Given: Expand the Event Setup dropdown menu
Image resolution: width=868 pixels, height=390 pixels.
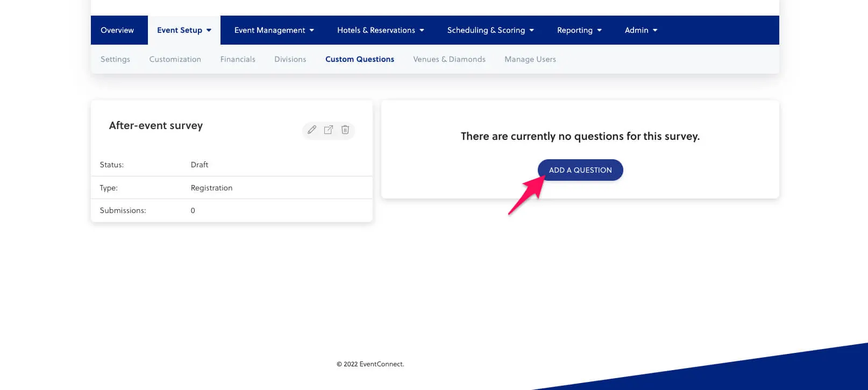Looking at the screenshot, I should (x=184, y=30).
